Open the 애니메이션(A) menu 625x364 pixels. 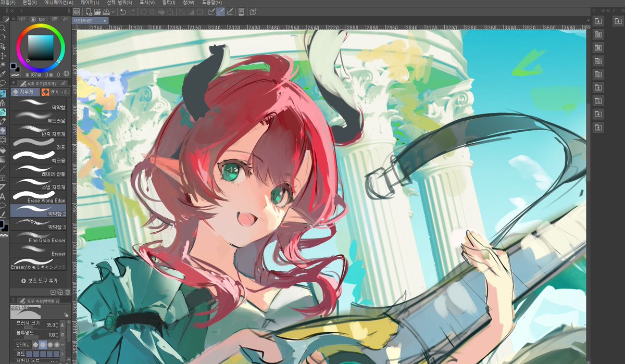tap(58, 3)
